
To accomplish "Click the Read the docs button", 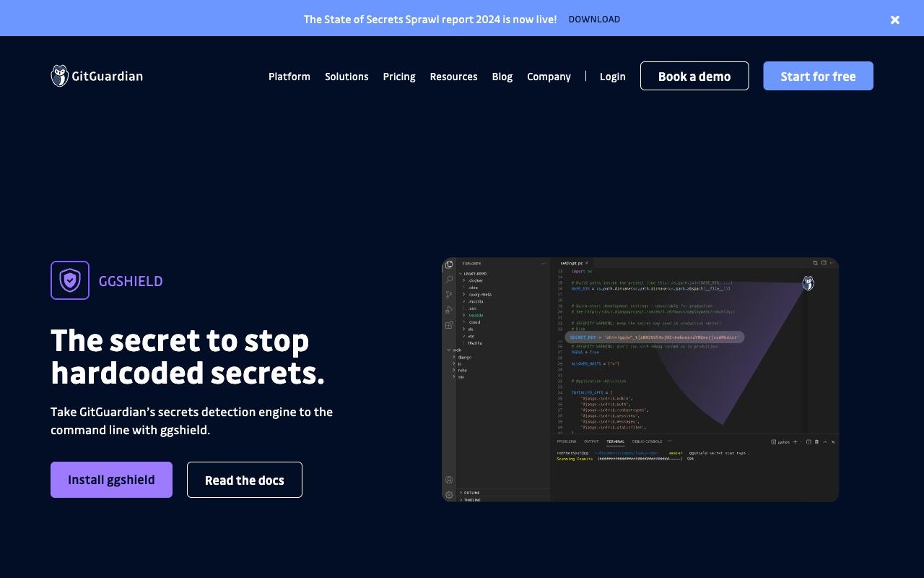I will (x=245, y=480).
